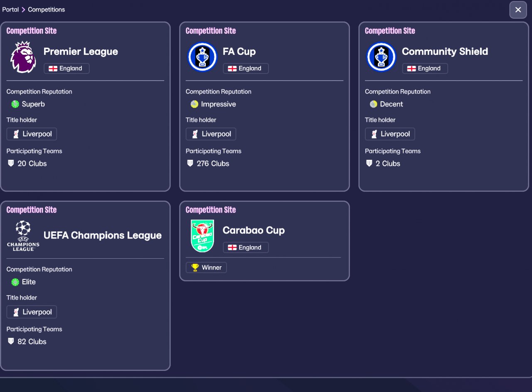532x392 pixels.
Task: Close the Competitions panel with X
Action: coord(518,10)
